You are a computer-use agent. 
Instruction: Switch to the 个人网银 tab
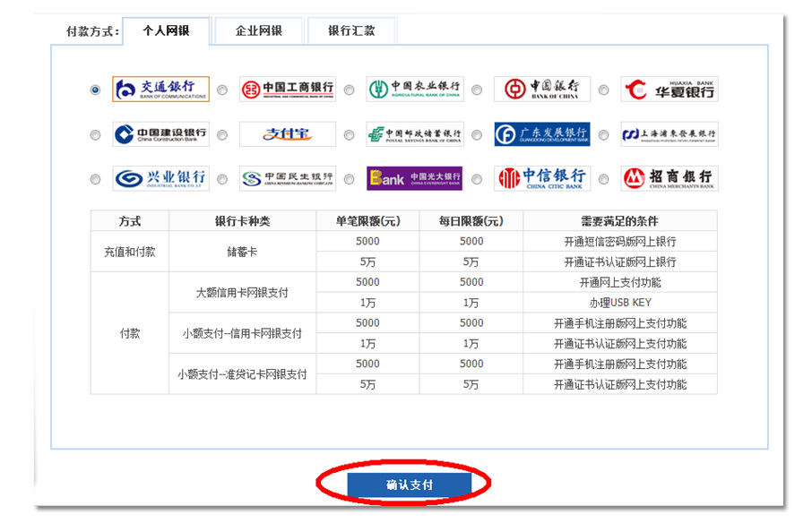tap(166, 30)
